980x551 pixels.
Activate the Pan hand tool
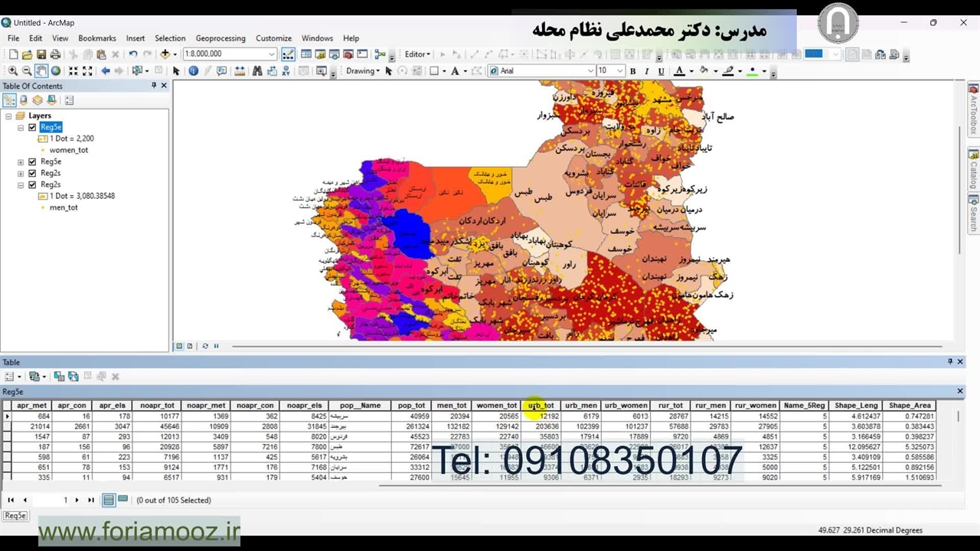pyautogui.click(x=41, y=71)
